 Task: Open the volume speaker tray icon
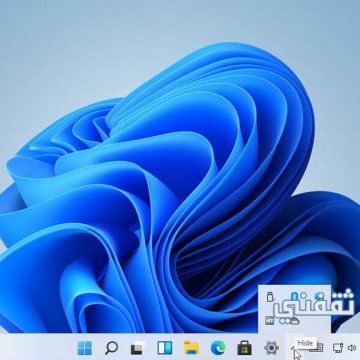352,348
